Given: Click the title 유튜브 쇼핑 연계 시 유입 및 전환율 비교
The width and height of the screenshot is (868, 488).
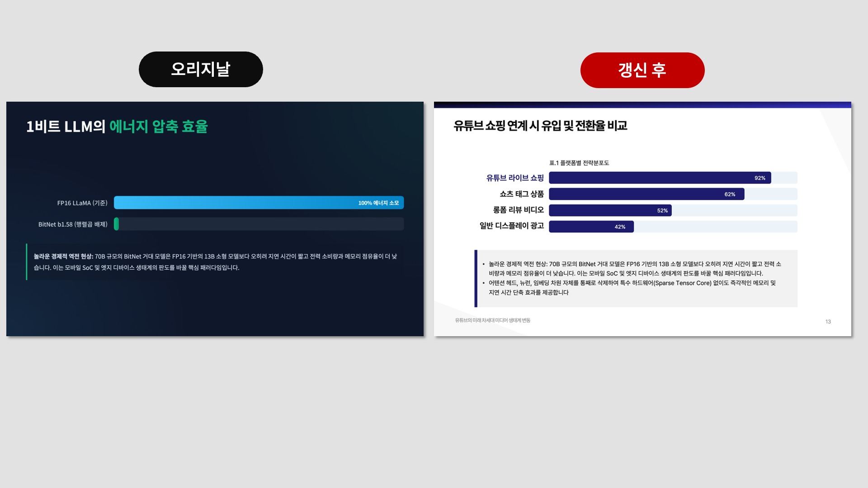Looking at the screenshot, I should (540, 126).
